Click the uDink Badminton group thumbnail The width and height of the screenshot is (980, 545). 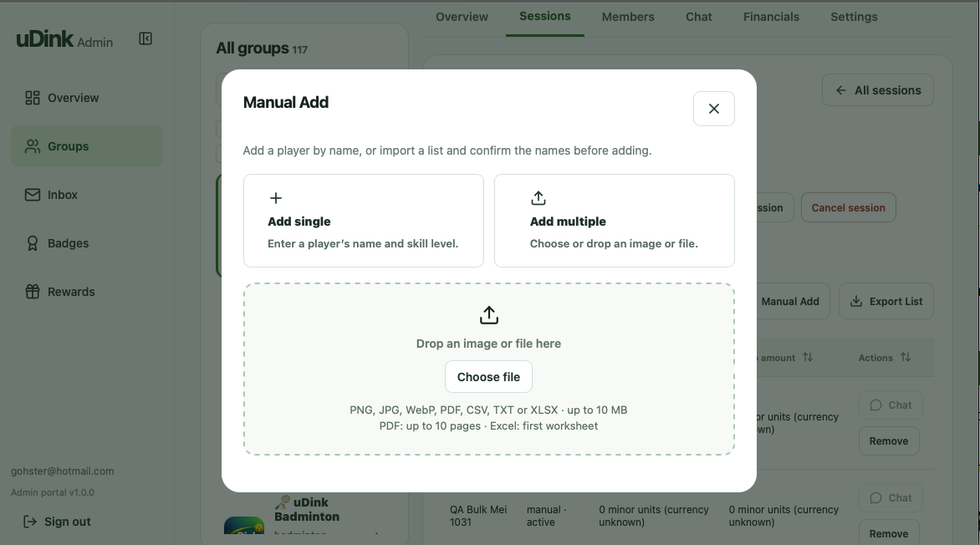pos(244,525)
